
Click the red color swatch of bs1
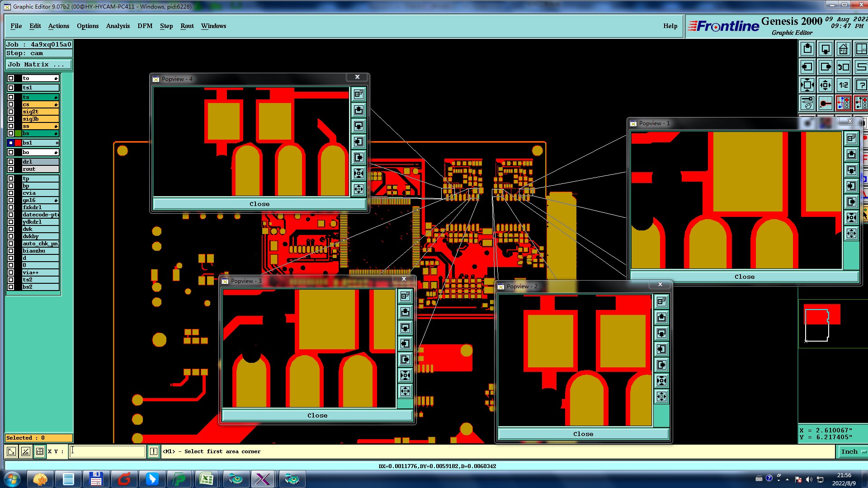(x=18, y=143)
